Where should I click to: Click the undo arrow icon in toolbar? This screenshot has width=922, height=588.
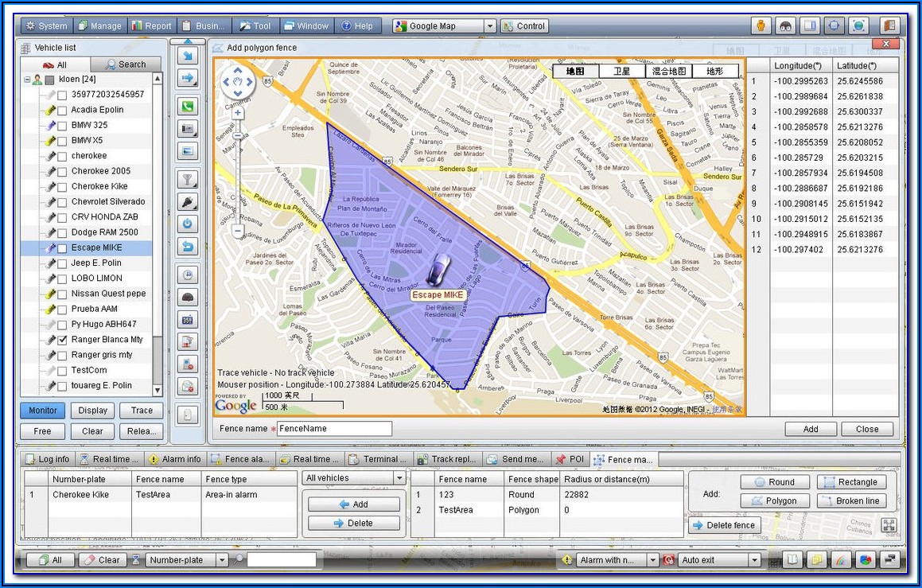coord(189,247)
